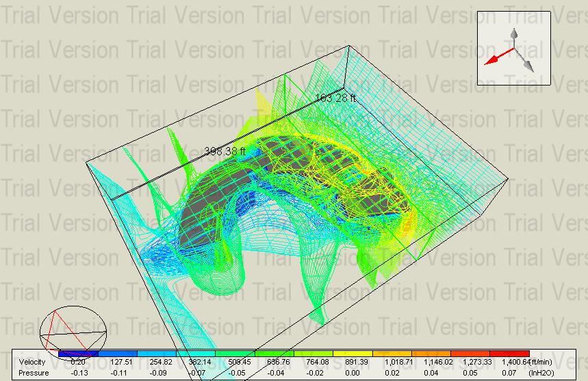This screenshot has width=588, height=381.
Task: Click the 1,273.33 velocity value
Action: pyautogui.click(x=476, y=363)
